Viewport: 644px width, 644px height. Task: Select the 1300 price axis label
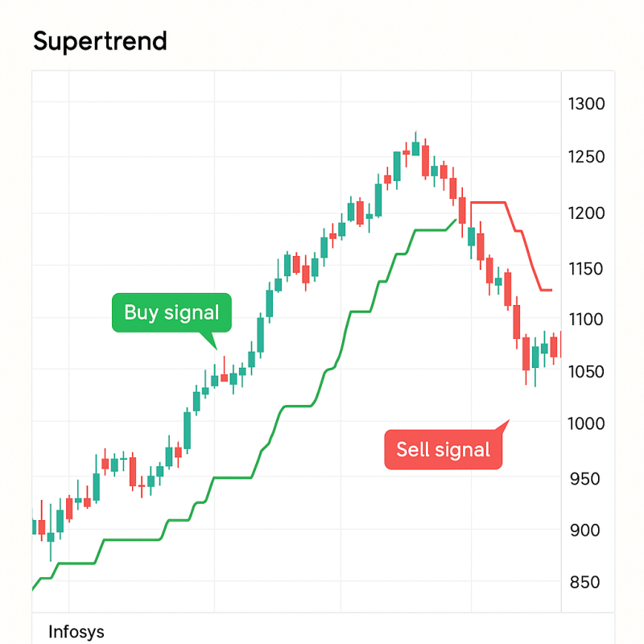586,104
